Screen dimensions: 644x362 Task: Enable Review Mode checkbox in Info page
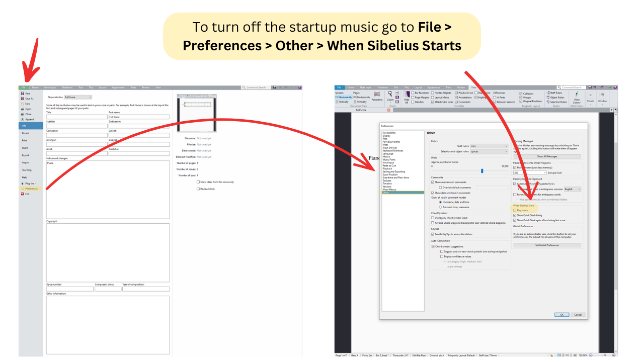click(x=198, y=189)
